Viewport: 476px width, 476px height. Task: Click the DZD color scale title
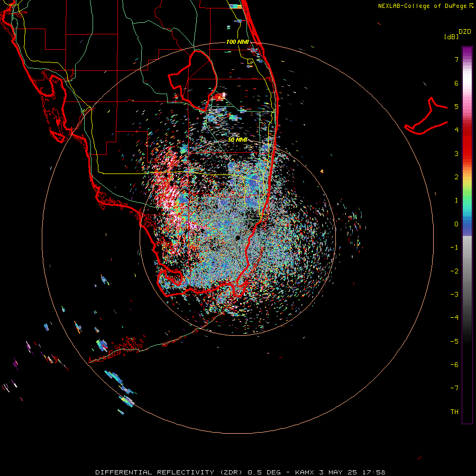coord(465,32)
